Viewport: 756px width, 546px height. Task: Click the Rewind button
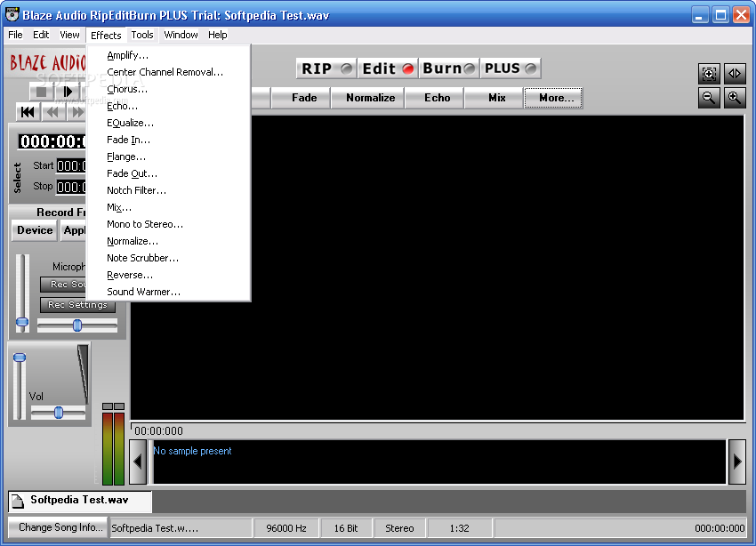point(52,112)
